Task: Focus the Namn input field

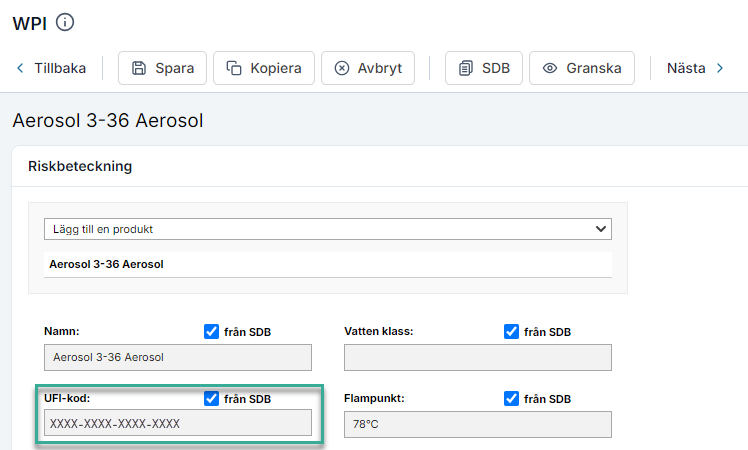Action: click(x=178, y=357)
